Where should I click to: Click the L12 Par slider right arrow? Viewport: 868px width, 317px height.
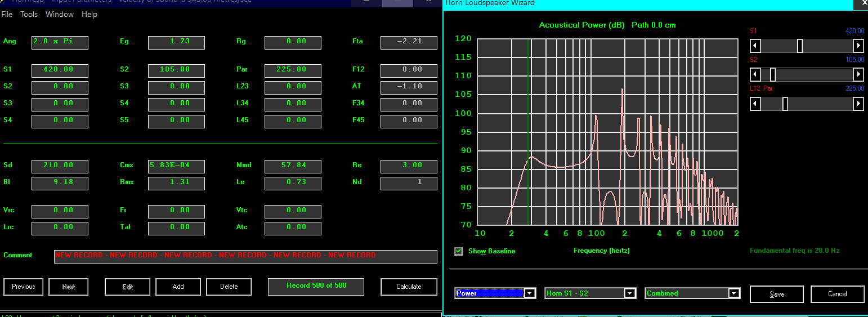(858, 104)
